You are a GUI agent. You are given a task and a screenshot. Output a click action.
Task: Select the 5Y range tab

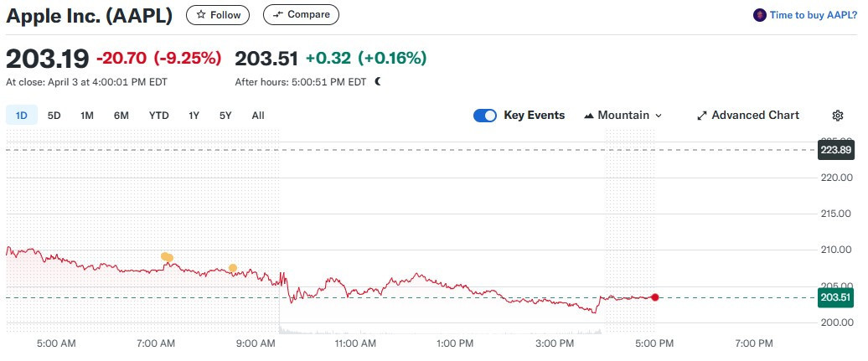pos(225,116)
